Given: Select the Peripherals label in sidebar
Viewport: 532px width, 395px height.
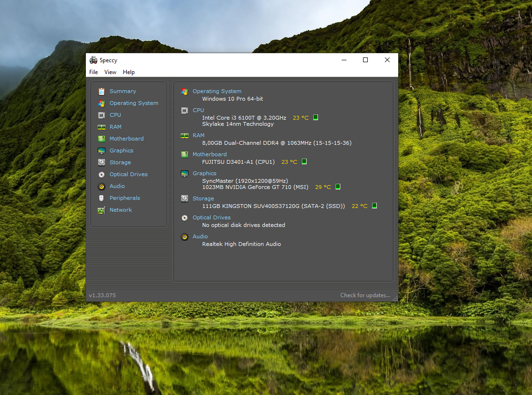Looking at the screenshot, I should point(125,198).
